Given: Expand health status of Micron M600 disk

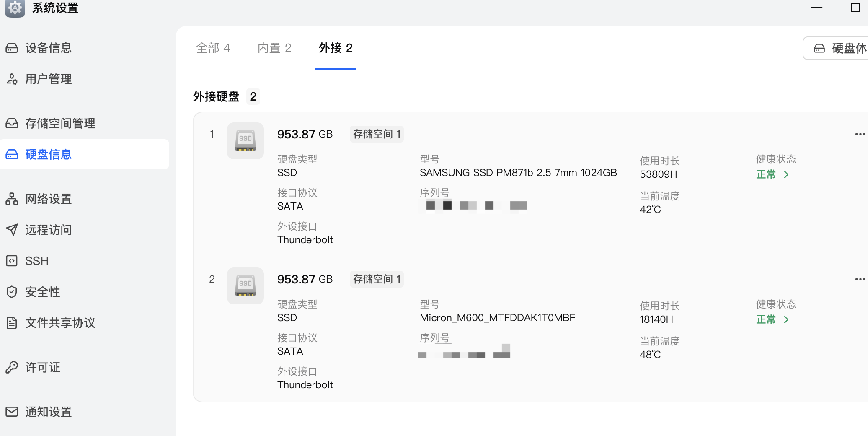Looking at the screenshot, I should tap(772, 319).
